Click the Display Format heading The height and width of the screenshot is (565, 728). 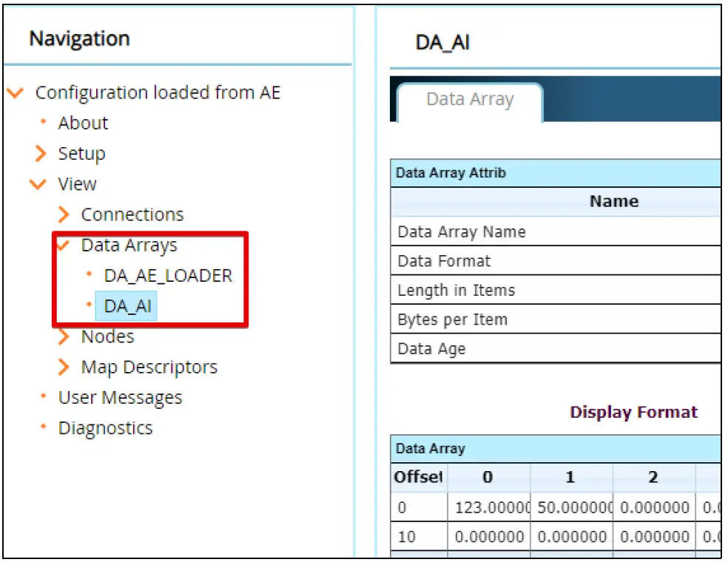pos(634,412)
